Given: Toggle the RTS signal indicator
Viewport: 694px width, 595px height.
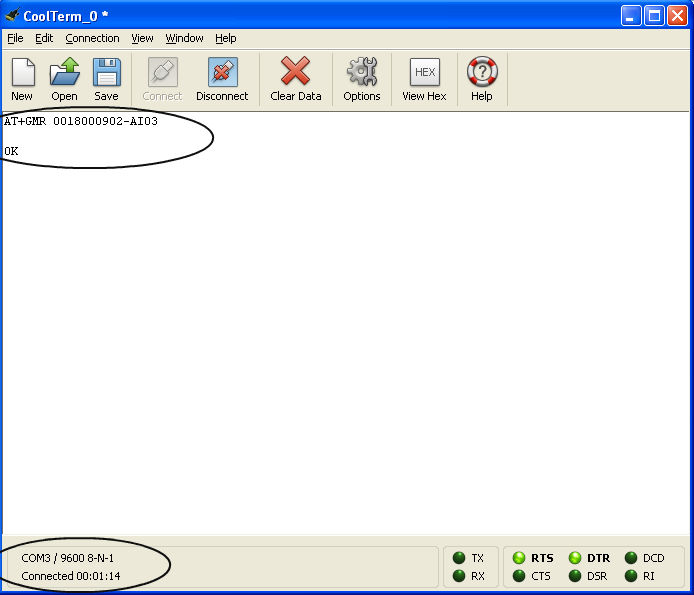Looking at the screenshot, I should coord(519,558).
